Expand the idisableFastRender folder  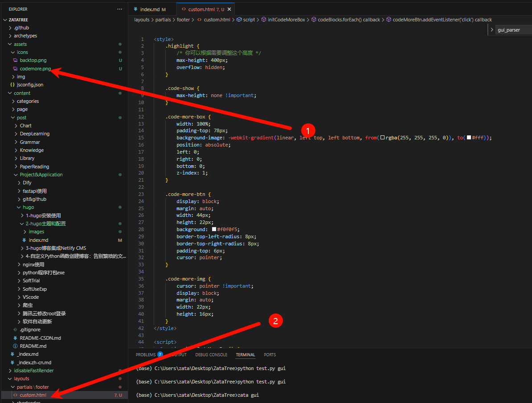[10, 370]
